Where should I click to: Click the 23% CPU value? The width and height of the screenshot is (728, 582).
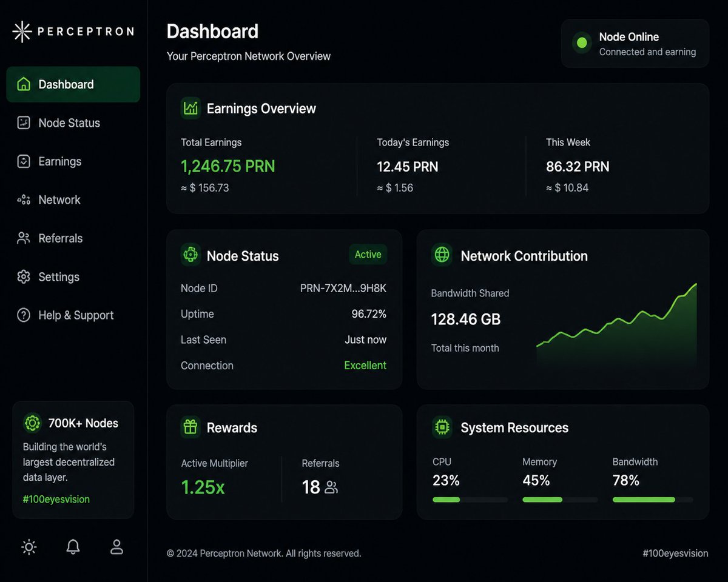point(446,481)
